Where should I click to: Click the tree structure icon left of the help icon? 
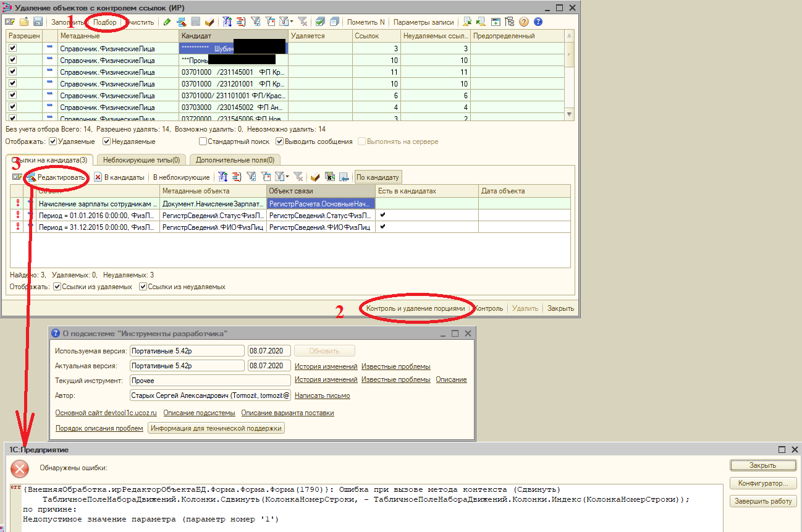coord(510,22)
